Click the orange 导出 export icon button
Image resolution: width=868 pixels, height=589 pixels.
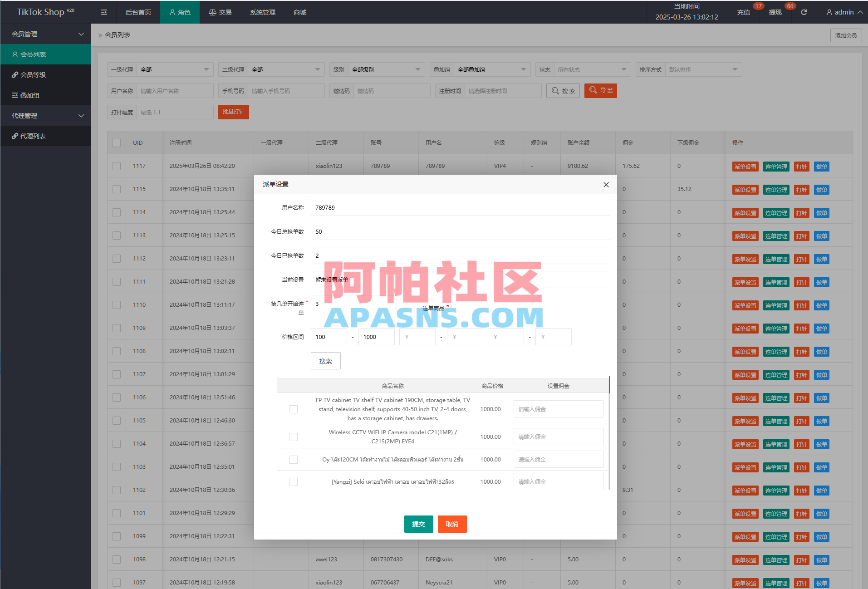pyautogui.click(x=600, y=90)
